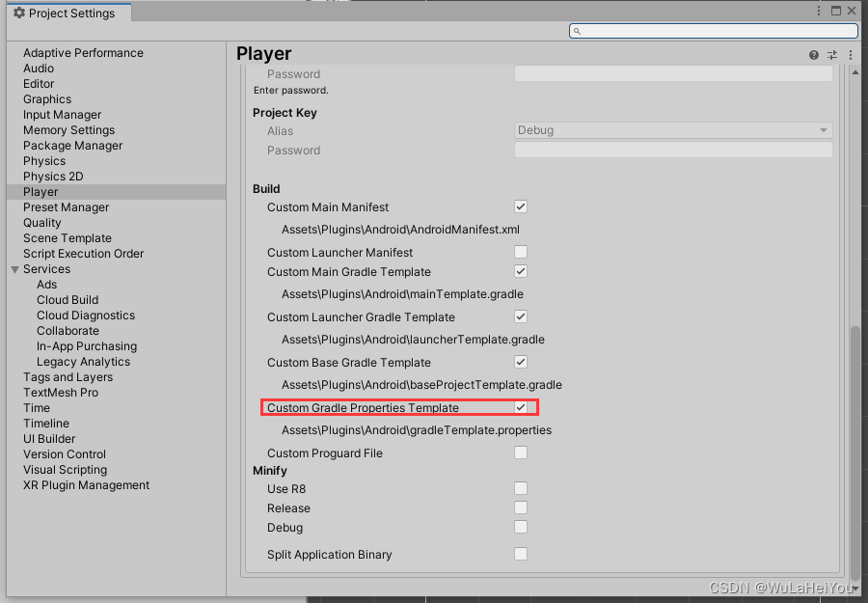The height and width of the screenshot is (603, 868).
Task: Enable Custom Launcher Manifest
Action: coord(520,252)
